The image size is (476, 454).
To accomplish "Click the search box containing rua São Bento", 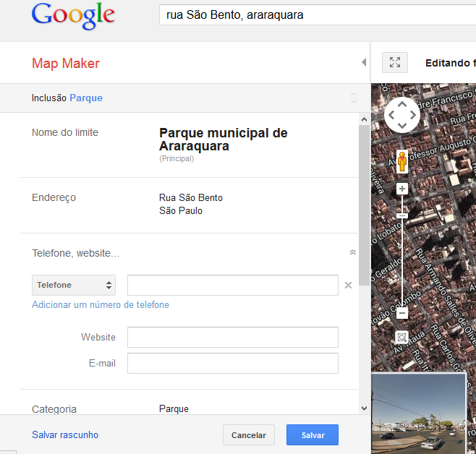I will [318, 15].
